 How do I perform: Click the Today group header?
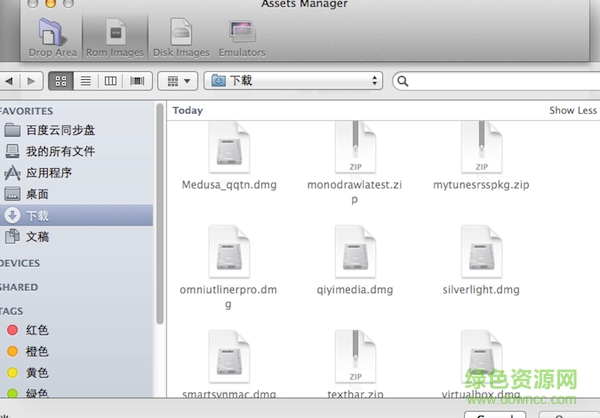pyautogui.click(x=188, y=110)
